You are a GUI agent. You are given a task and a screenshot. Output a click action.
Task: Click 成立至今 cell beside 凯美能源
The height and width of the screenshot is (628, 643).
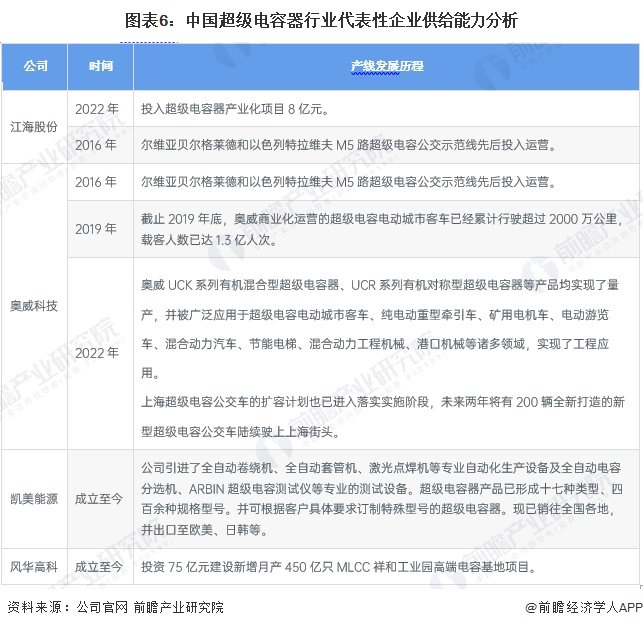coord(99,499)
